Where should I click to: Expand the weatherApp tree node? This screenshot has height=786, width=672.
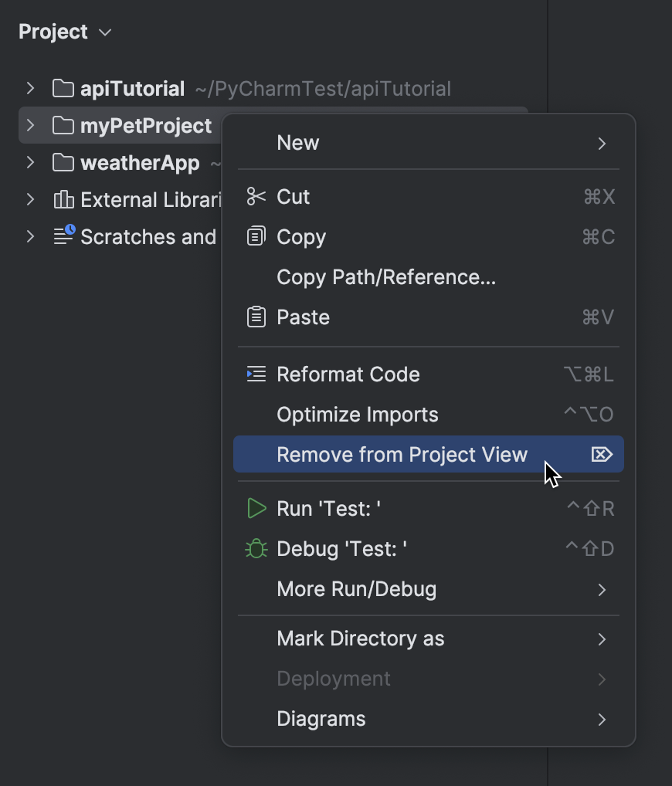pos(30,162)
